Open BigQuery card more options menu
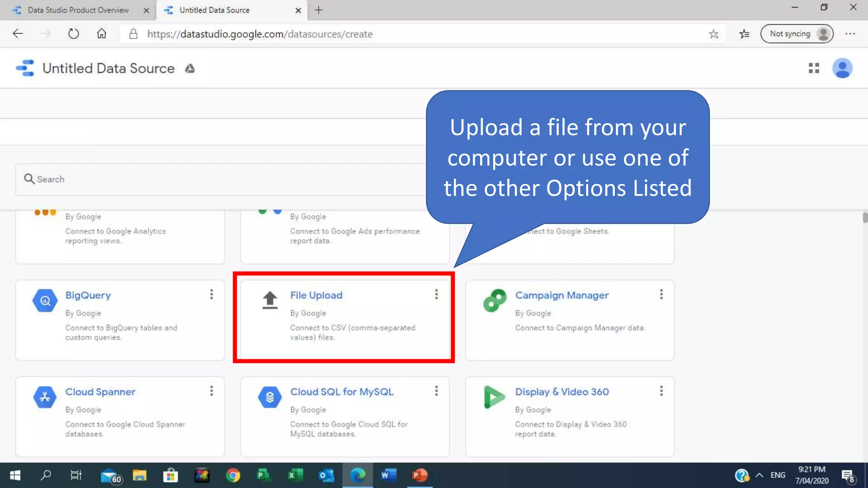Viewport: 868px width, 488px height. click(x=211, y=294)
